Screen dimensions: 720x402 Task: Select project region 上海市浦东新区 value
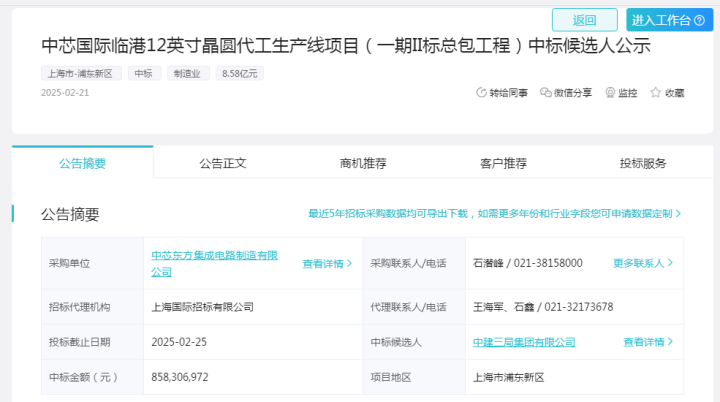[508, 378]
